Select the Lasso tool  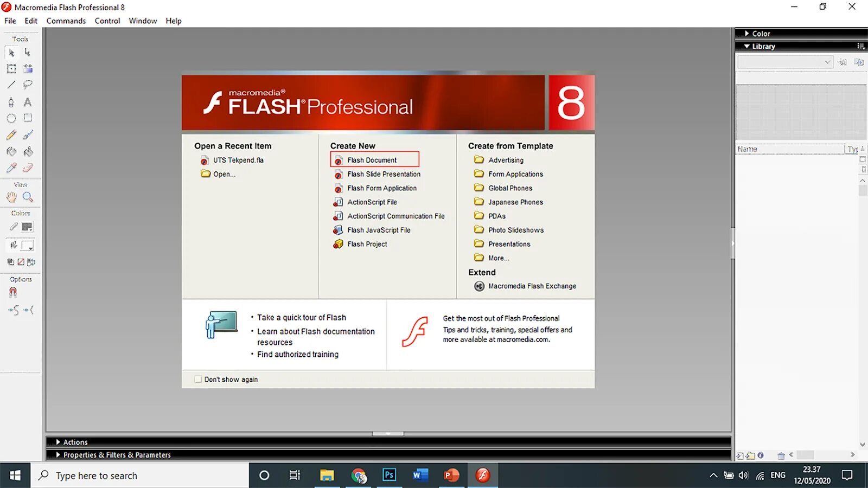[28, 85]
